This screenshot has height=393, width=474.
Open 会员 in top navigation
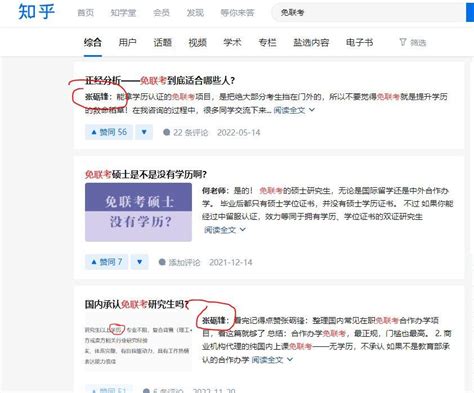click(x=161, y=13)
